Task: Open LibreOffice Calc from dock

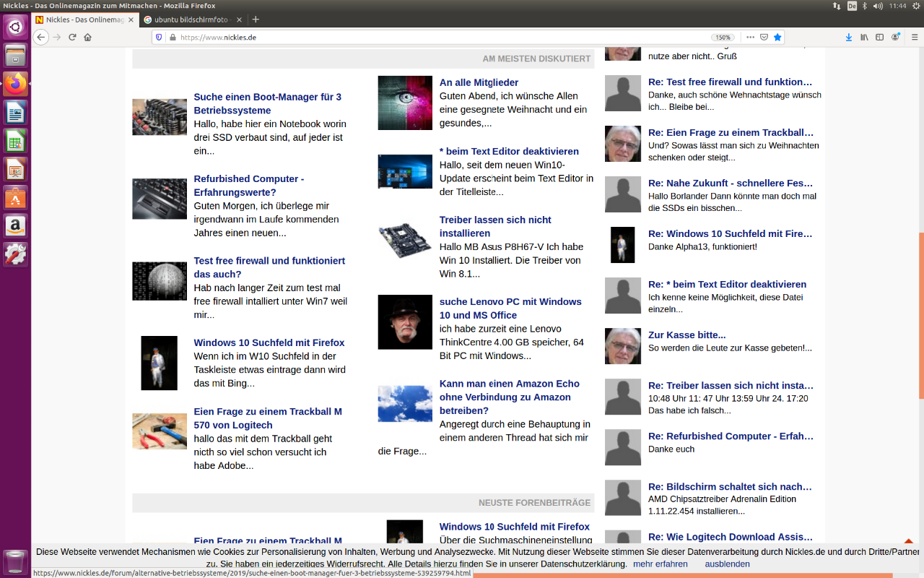Action: coord(15,140)
